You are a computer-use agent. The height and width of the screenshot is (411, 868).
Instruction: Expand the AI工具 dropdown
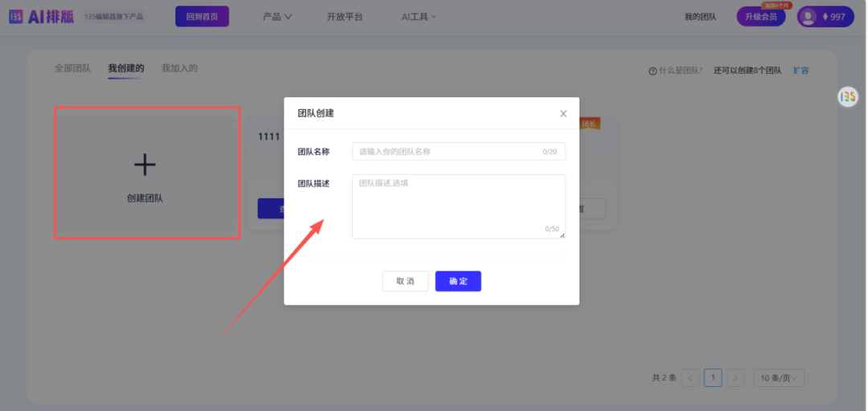tap(419, 17)
